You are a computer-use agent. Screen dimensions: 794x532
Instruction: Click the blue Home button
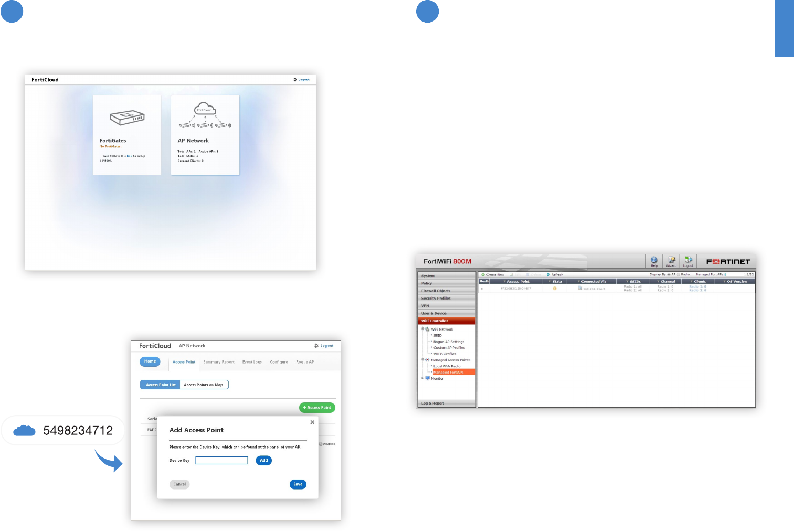click(x=150, y=361)
